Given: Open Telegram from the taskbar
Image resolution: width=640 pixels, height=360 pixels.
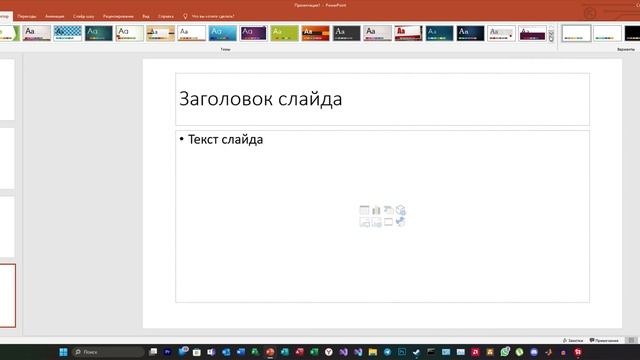Looking at the screenshot, I should click(387, 352).
